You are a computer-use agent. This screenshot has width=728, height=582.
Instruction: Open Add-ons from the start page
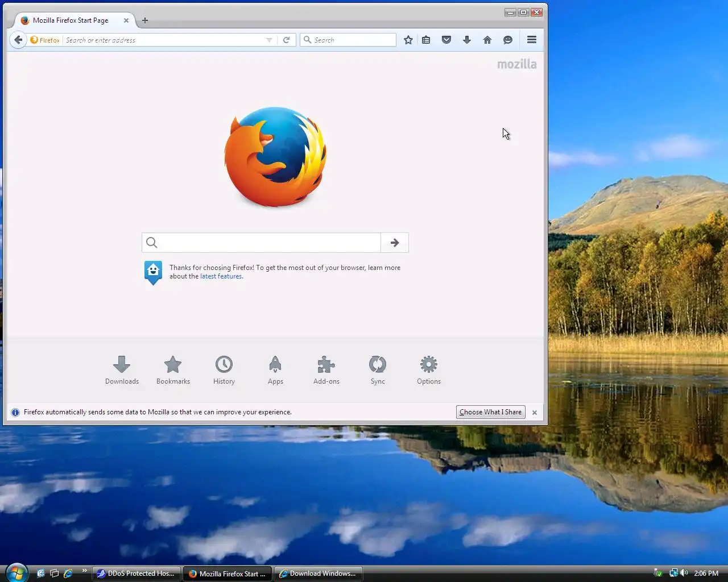click(326, 370)
